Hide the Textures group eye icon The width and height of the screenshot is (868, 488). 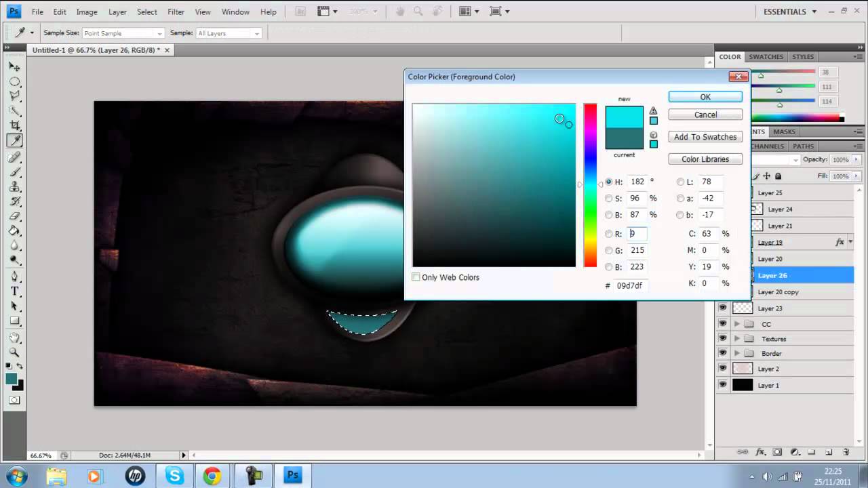(x=723, y=338)
